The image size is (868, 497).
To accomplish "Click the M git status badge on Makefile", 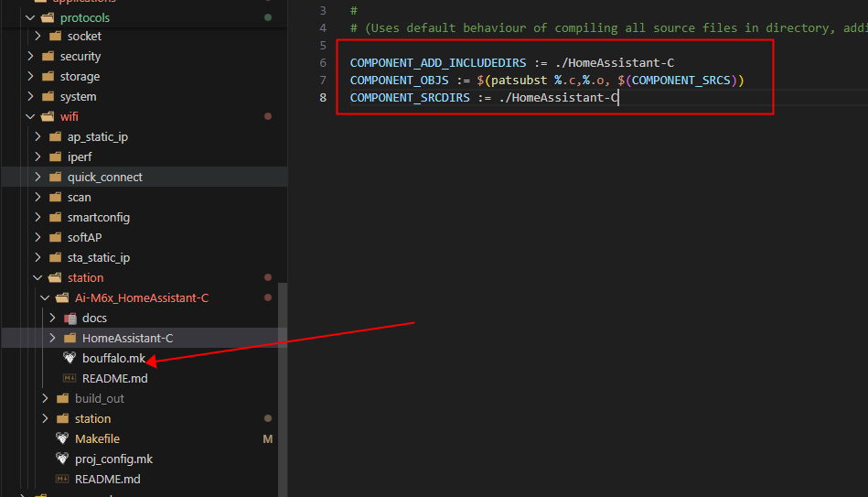I will pos(268,438).
